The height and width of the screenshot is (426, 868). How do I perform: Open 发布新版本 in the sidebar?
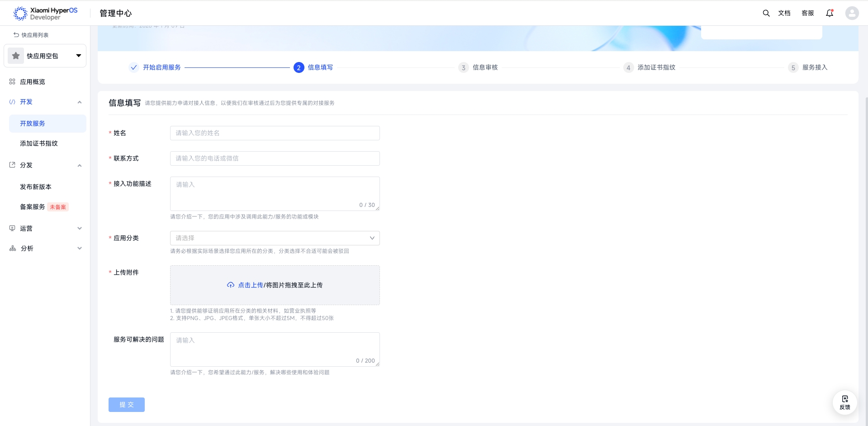click(36, 187)
